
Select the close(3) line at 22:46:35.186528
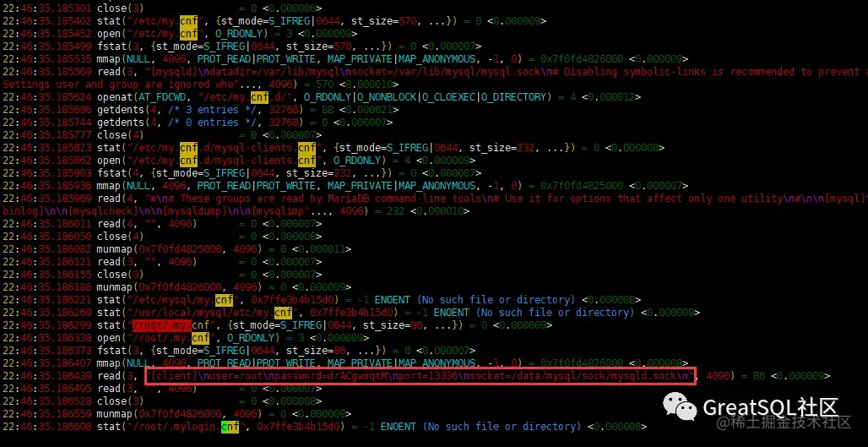click(x=161, y=401)
